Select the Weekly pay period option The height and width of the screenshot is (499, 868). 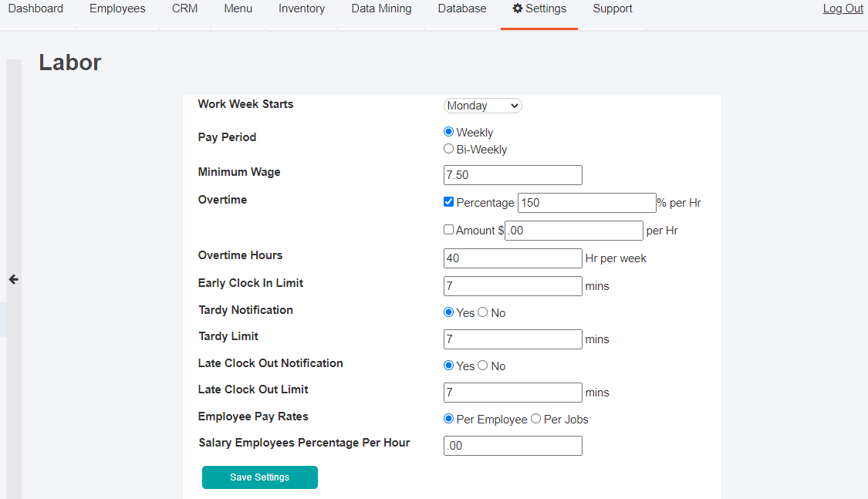[x=449, y=132]
